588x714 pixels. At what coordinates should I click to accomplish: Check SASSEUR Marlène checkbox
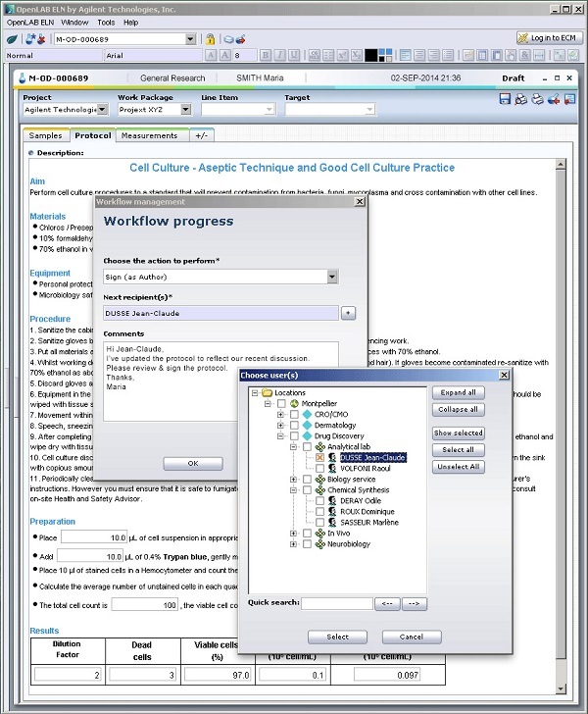point(319,523)
